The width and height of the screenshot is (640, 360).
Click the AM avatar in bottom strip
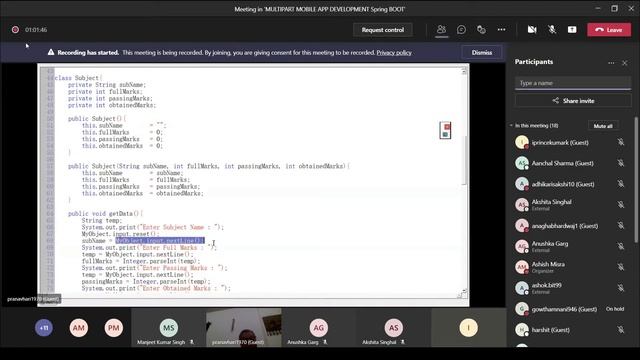click(79, 328)
